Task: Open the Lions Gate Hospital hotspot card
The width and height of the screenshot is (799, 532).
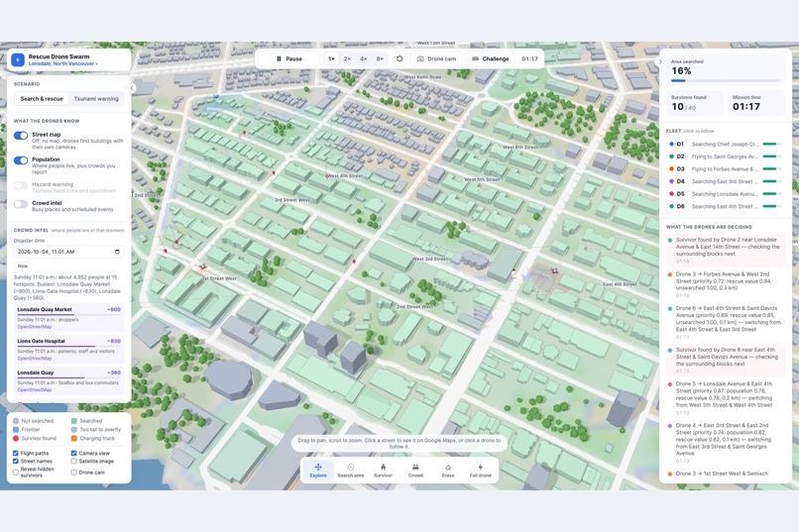Action: coord(68,350)
